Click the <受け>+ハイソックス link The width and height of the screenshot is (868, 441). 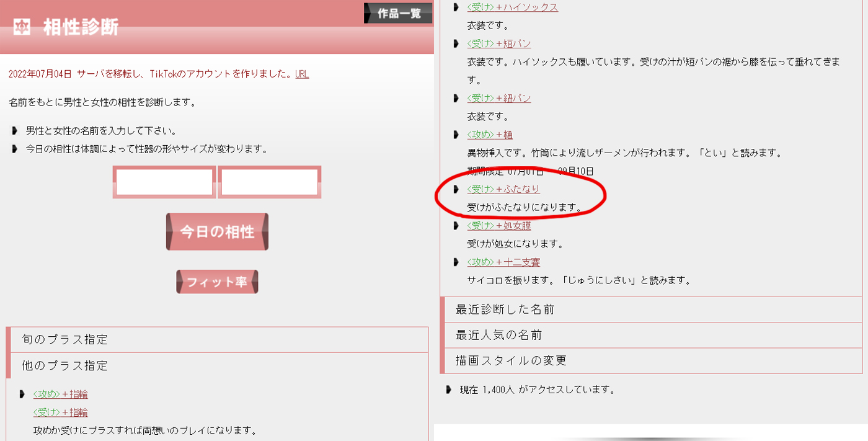click(x=512, y=7)
